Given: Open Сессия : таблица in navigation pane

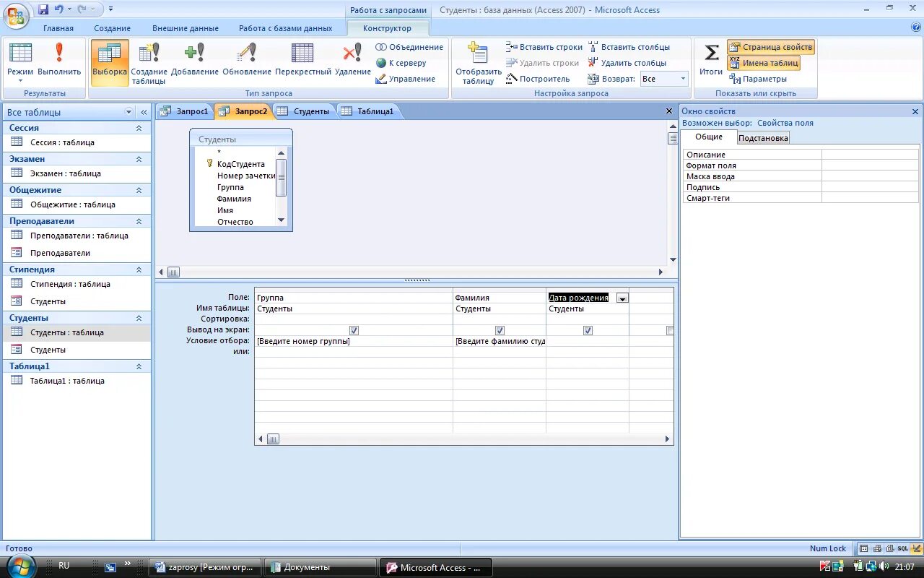Looking at the screenshot, I should coord(62,142).
